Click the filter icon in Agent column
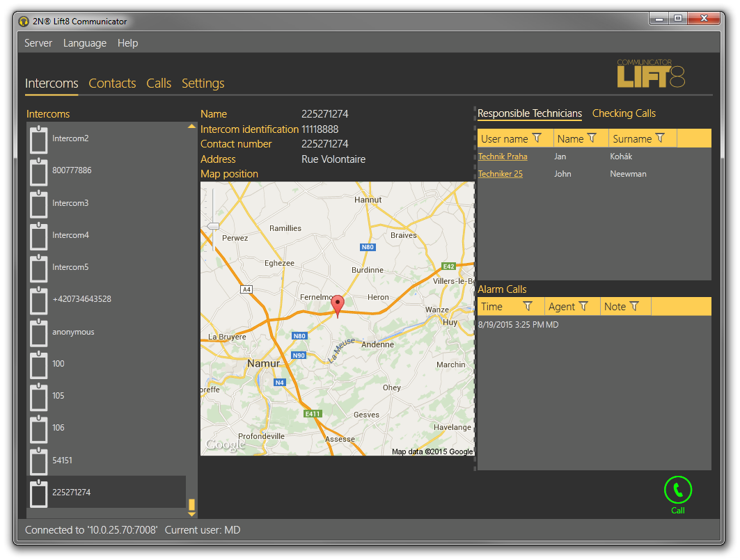 pos(583,306)
